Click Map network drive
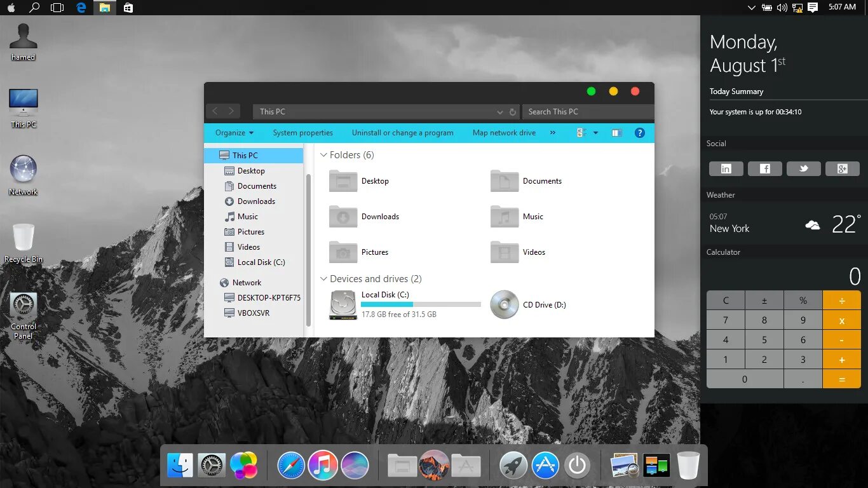The width and height of the screenshot is (868, 488). coord(504,133)
